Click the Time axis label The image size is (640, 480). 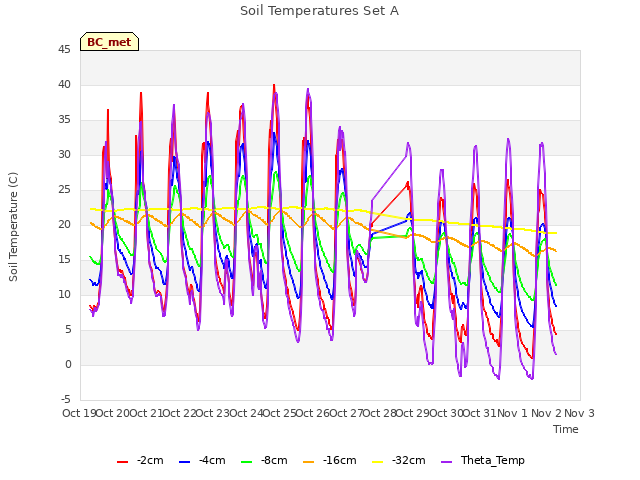(x=566, y=429)
